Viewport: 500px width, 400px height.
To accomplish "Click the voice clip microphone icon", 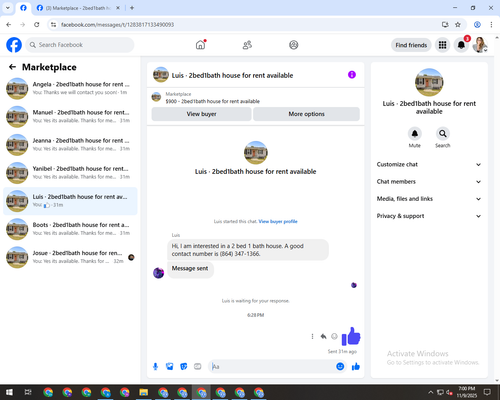I will (155, 367).
